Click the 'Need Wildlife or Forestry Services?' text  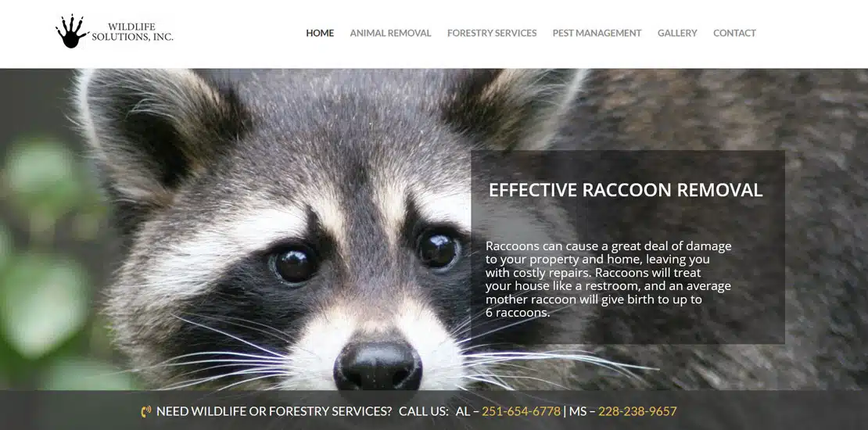pos(274,412)
